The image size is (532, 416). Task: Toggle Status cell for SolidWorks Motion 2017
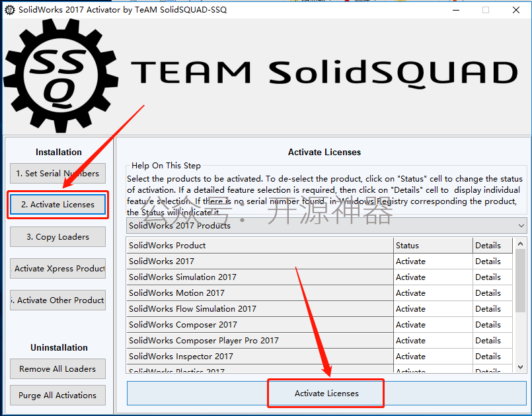[x=433, y=293]
